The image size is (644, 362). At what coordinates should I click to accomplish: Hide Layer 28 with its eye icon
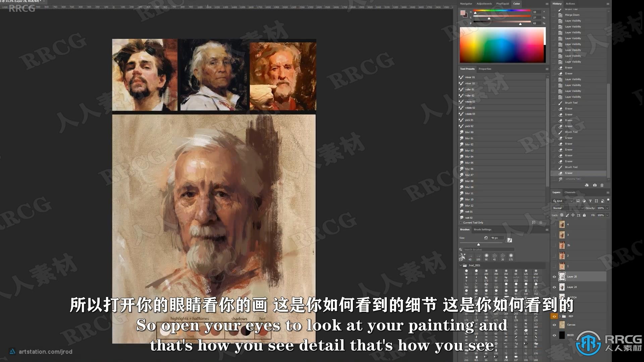[554, 277]
